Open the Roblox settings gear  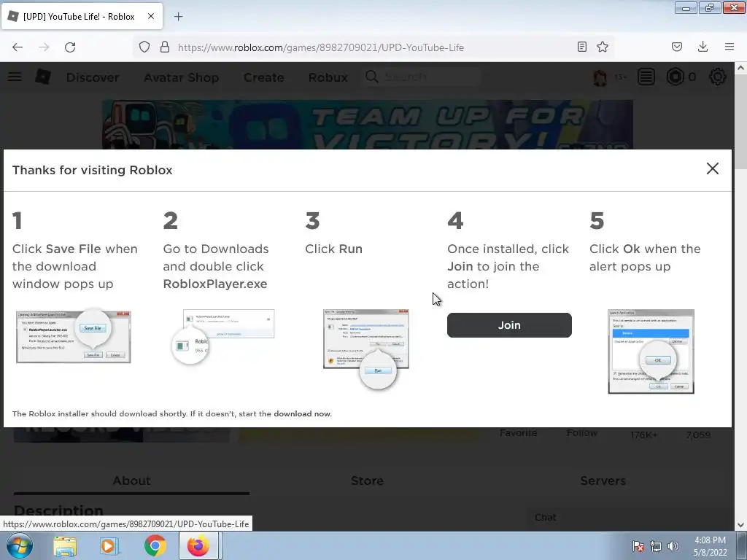pyautogui.click(x=718, y=77)
